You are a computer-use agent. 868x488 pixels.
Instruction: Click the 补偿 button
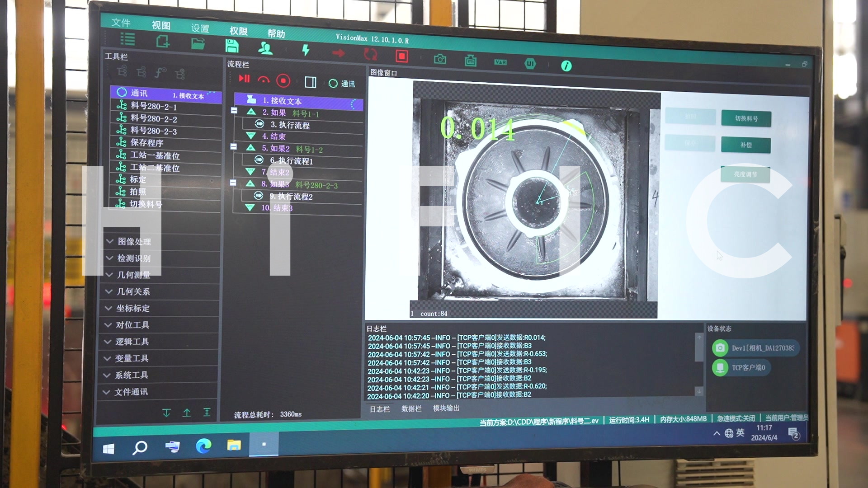click(x=746, y=145)
